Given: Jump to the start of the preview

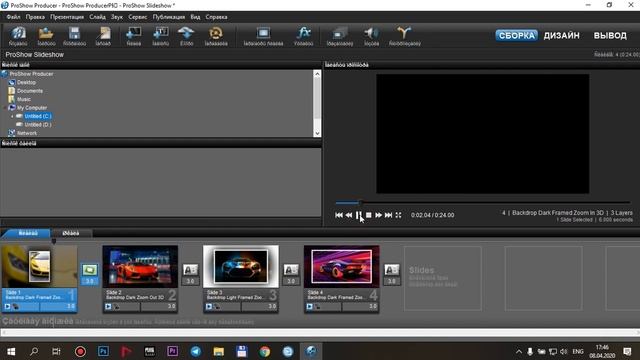Looking at the screenshot, I should pos(339,215).
